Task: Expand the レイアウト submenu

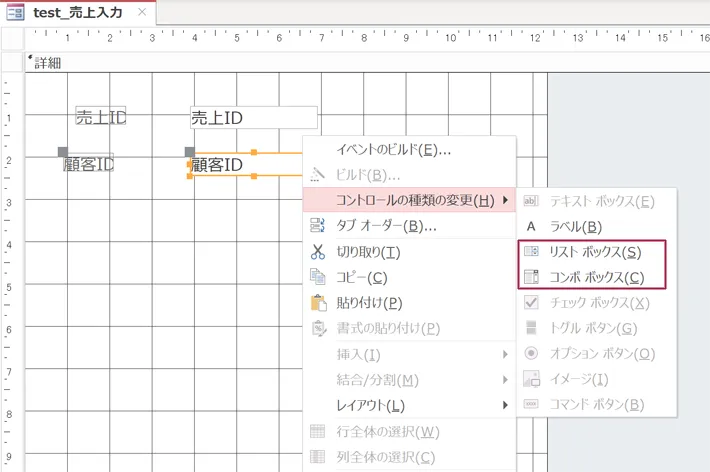Action: pos(408,405)
